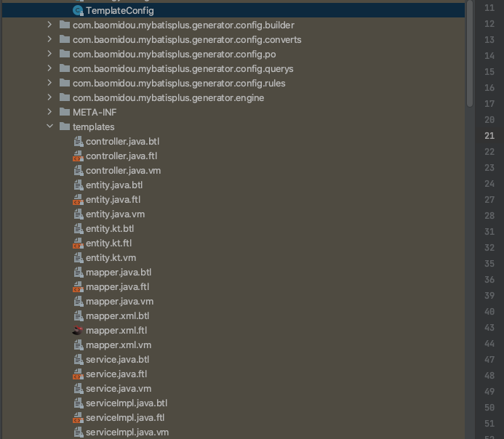Click the service.java.ftl FreeMarker icon
This screenshot has height=439, width=504.
click(78, 374)
